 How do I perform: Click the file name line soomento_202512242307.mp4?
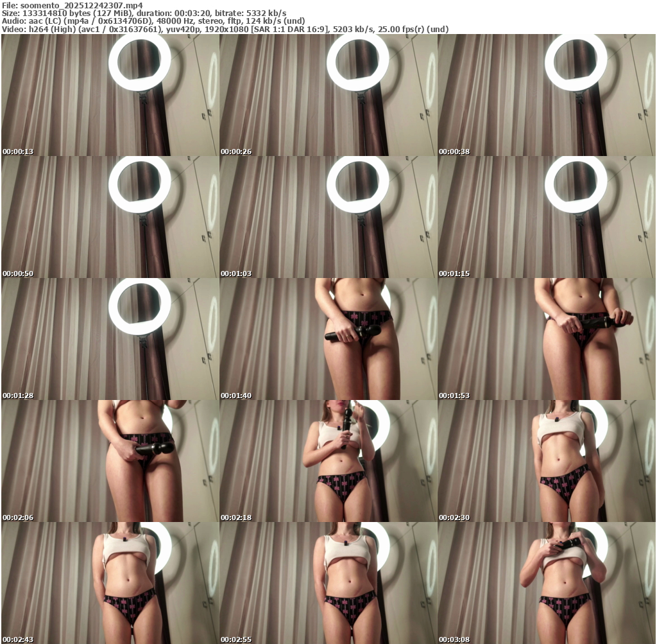[x=72, y=5]
